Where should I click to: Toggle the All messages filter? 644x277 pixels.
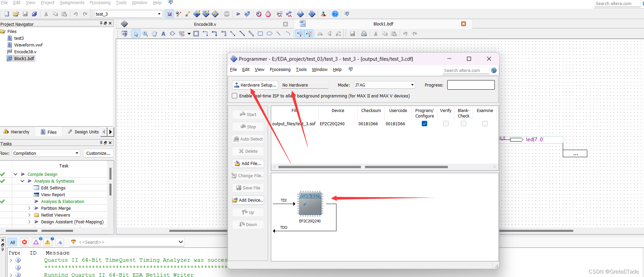click(13, 242)
